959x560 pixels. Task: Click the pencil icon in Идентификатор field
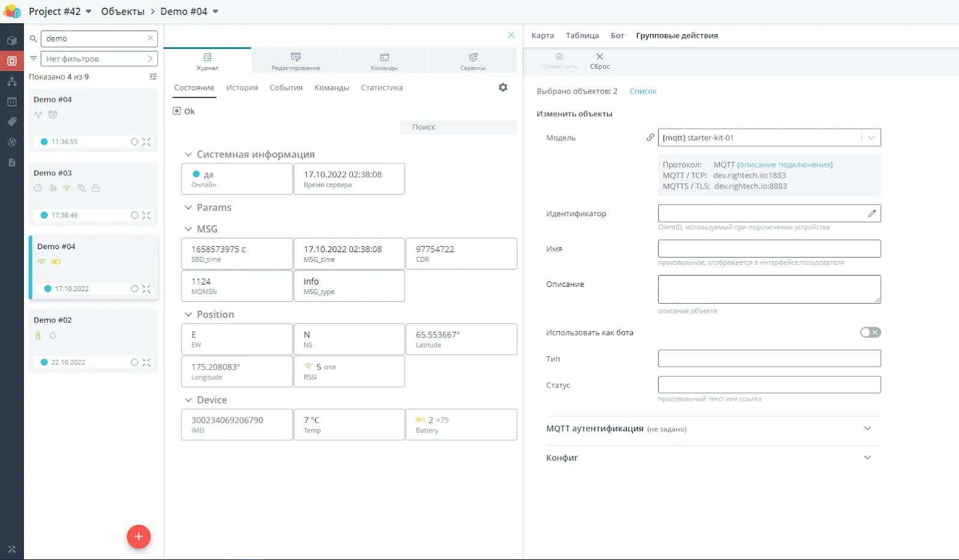pos(871,213)
